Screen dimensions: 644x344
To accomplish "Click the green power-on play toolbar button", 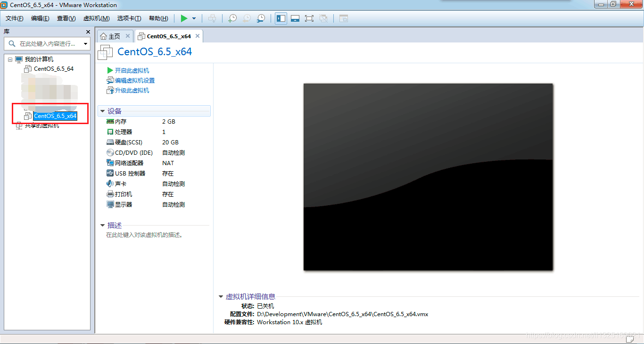I will (184, 18).
